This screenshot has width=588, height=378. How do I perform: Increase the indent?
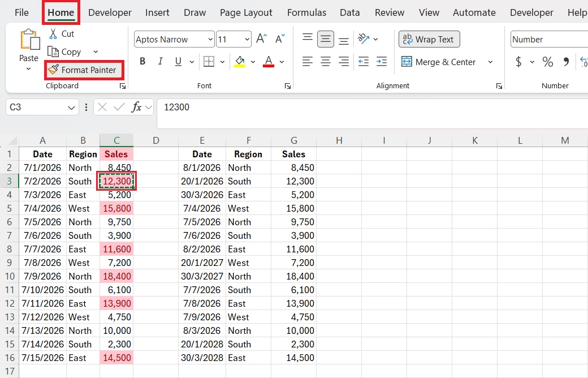pyautogui.click(x=382, y=61)
